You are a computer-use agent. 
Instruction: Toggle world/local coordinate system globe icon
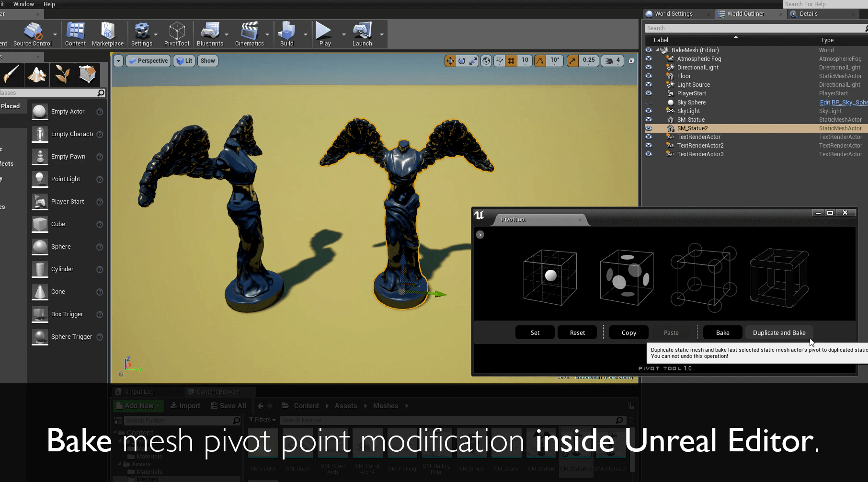(486, 61)
